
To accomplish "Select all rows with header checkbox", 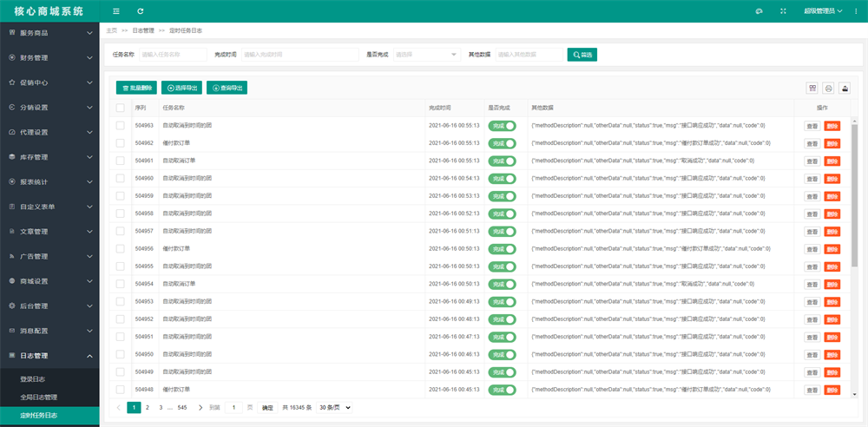I will click(120, 108).
